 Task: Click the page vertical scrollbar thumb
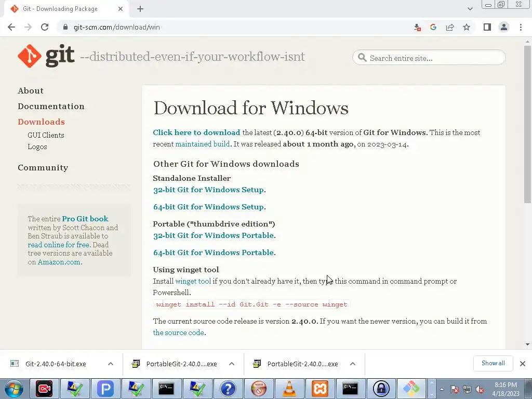[x=527, y=124]
